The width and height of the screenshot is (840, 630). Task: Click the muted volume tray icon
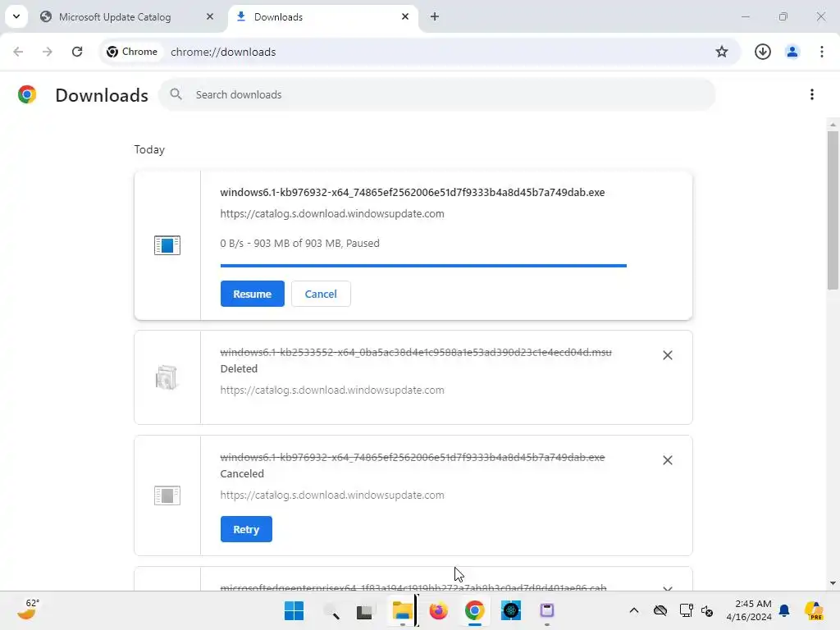[x=707, y=610]
